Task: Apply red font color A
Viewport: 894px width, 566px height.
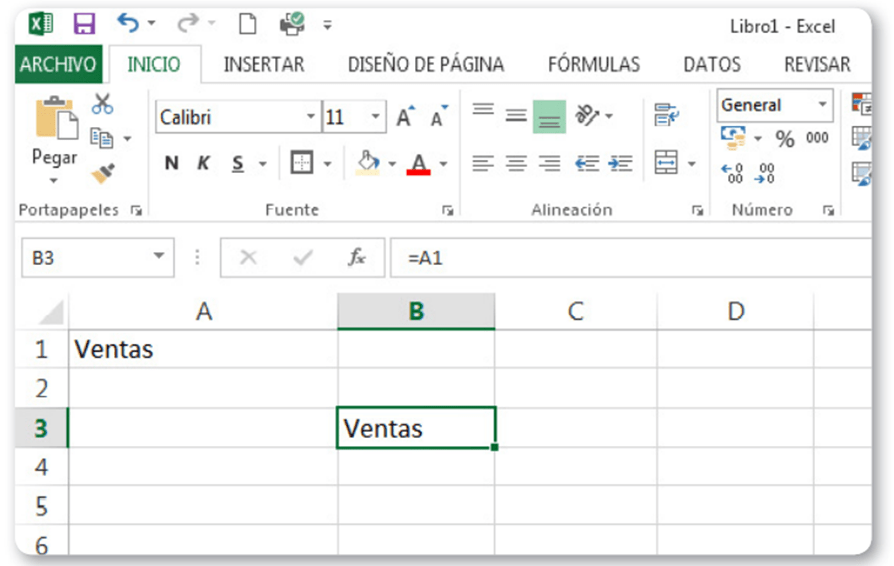Action: click(x=418, y=164)
